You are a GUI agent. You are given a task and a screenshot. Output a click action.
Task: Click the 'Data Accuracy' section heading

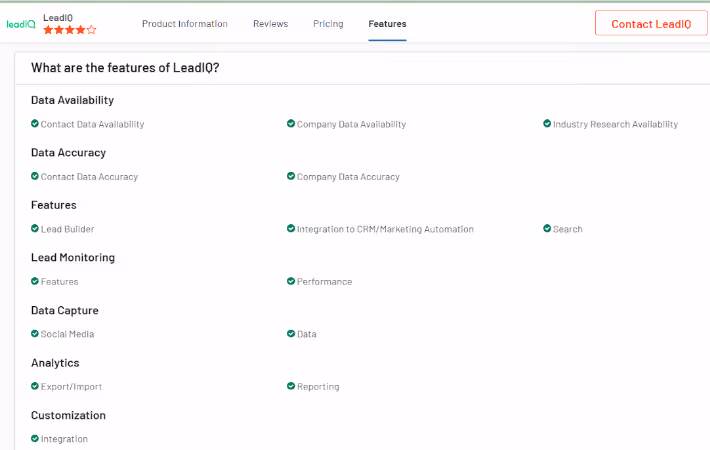pos(68,153)
